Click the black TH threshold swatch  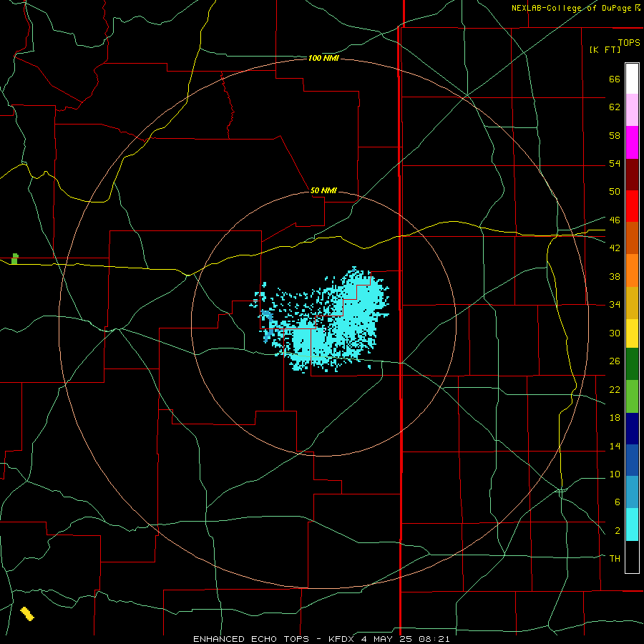632,557
